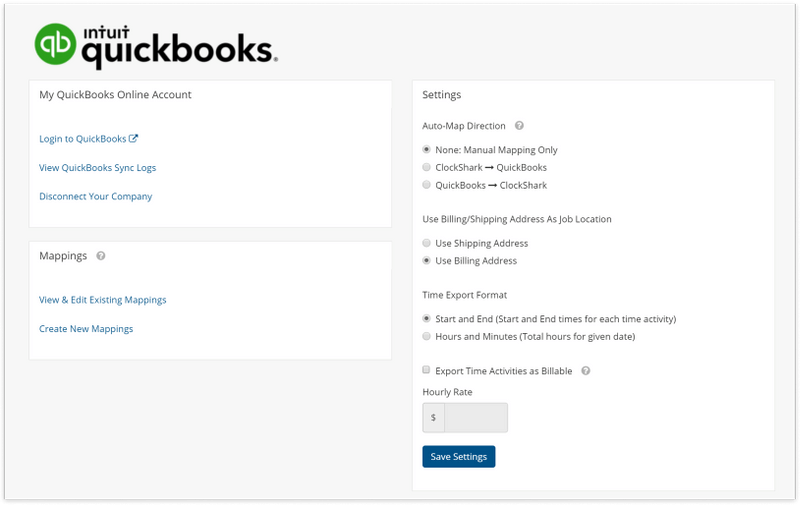The image size is (800, 505).
Task: Click the Settings panel heading
Action: coord(441,95)
